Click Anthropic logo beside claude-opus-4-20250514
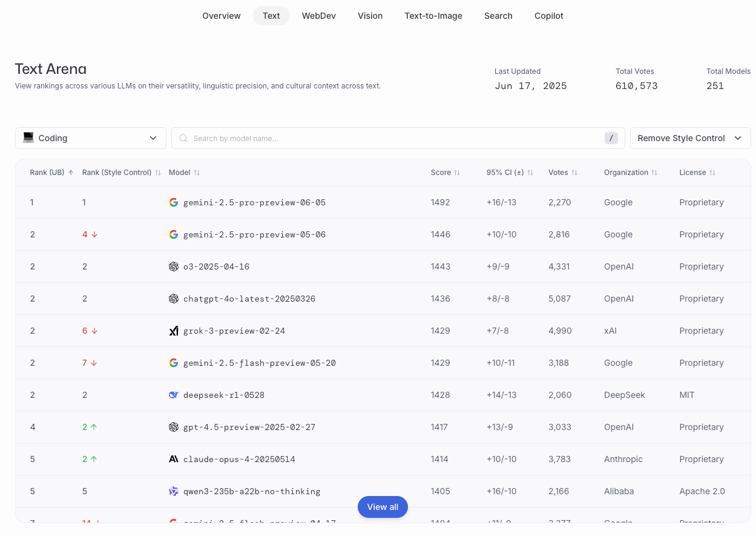Viewport: 756px width, 536px height. point(174,459)
